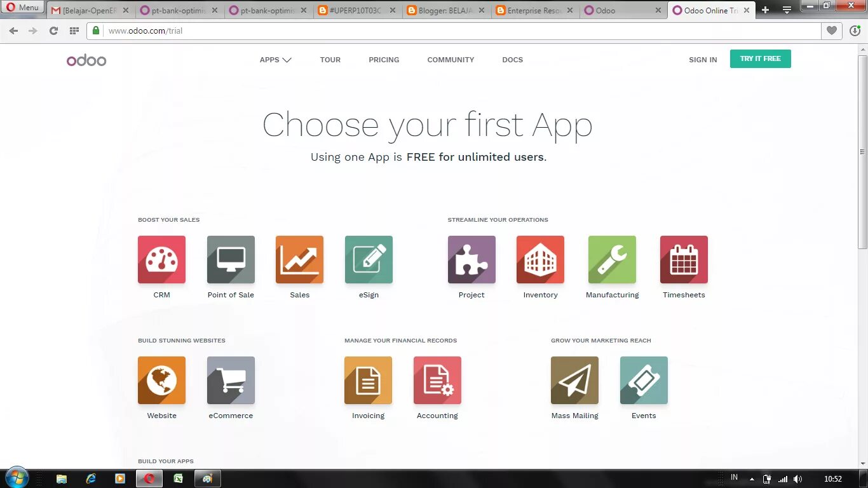Viewport: 868px width, 488px height.
Task: Show hidden system tray icons
Action: [x=752, y=479]
